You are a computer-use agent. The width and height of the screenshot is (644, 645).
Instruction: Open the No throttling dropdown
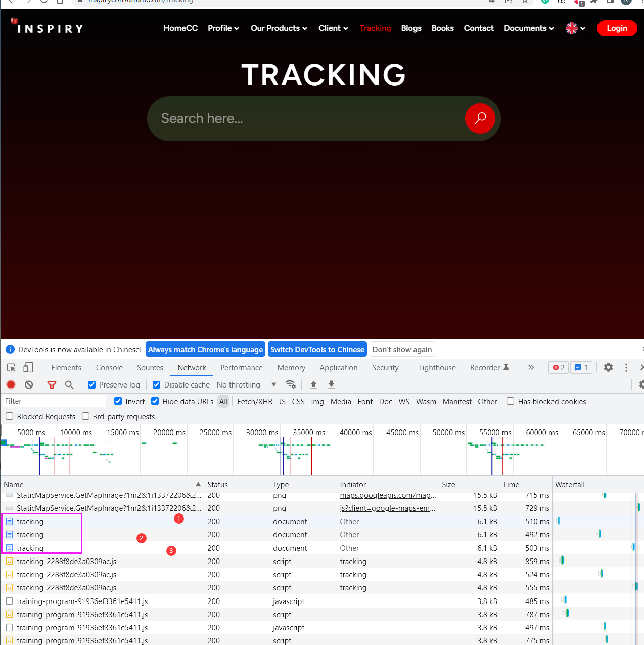point(246,385)
